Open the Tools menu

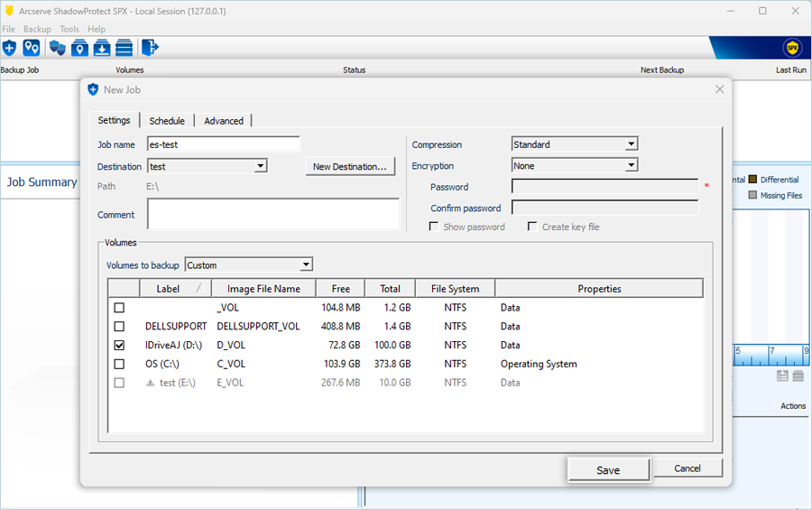(x=69, y=29)
